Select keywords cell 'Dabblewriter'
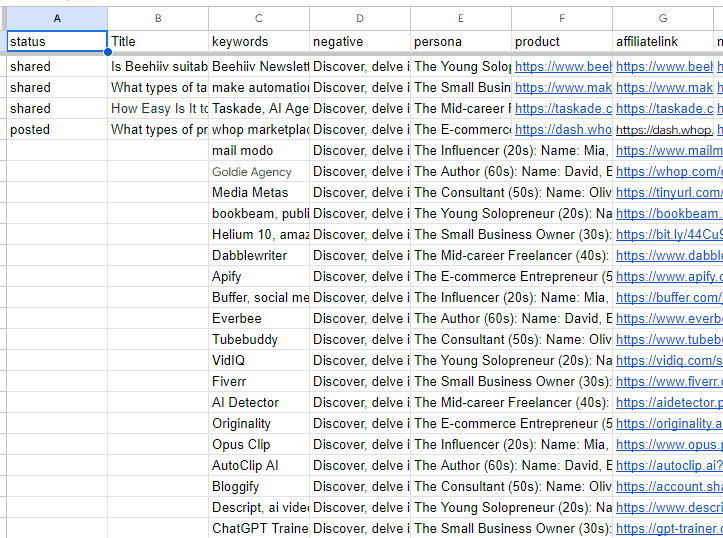 pyautogui.click(x=259, y=255)
